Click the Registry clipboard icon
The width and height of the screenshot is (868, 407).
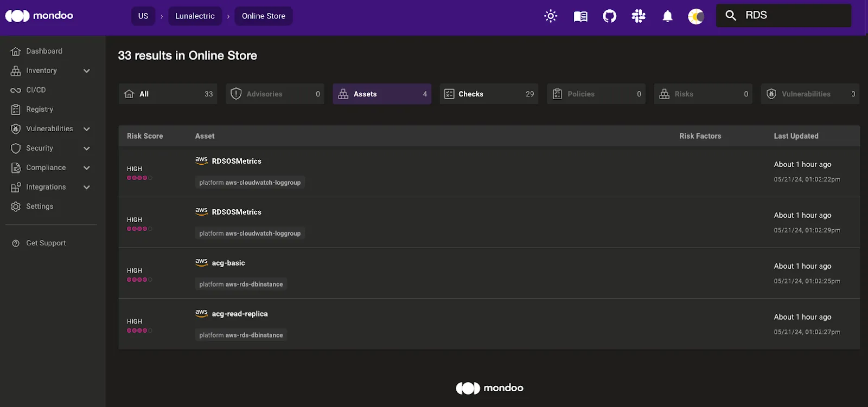pos(16,109)
